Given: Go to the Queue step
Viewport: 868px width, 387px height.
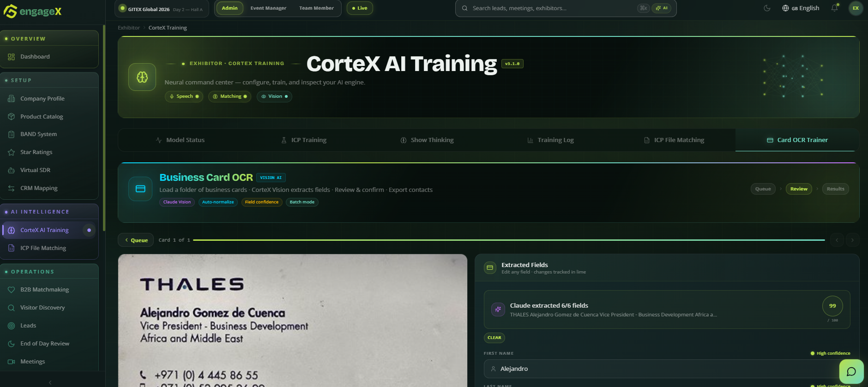Looking at the screenshot, I should 763,189.
